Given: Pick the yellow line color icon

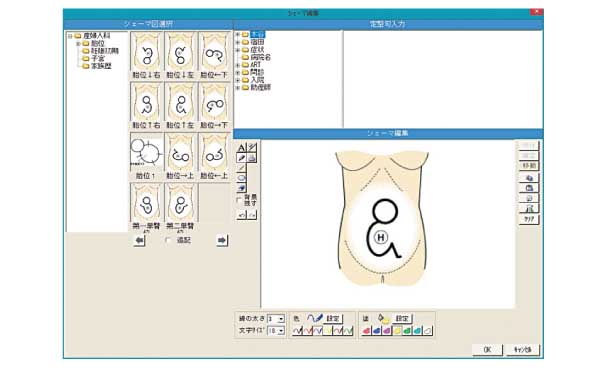Looking at the screenshot, I should click(328, 330).
